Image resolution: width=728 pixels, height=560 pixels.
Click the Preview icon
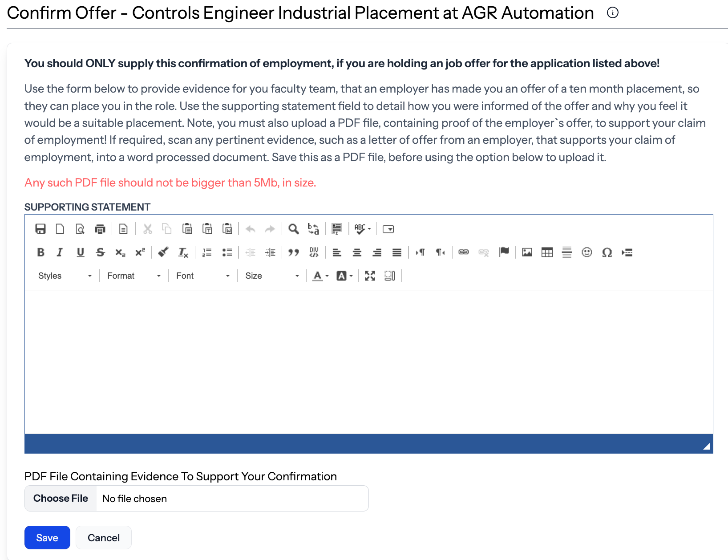coord(80,229)
